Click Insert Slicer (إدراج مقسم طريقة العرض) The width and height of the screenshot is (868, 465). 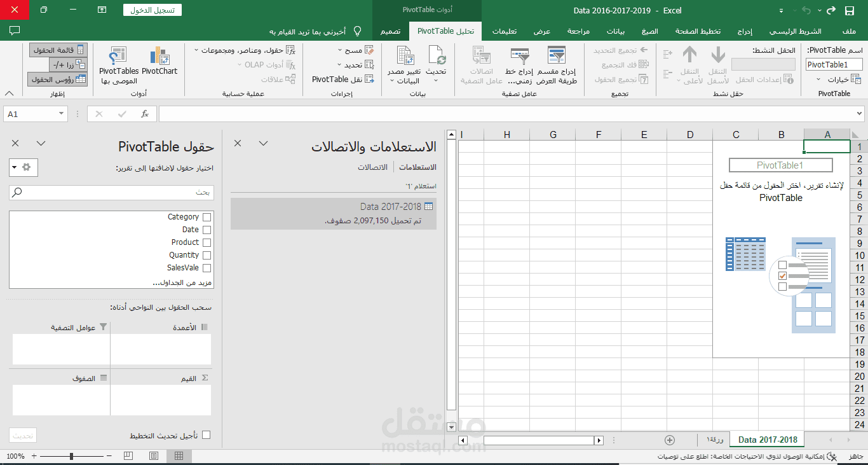click(556, 66)
